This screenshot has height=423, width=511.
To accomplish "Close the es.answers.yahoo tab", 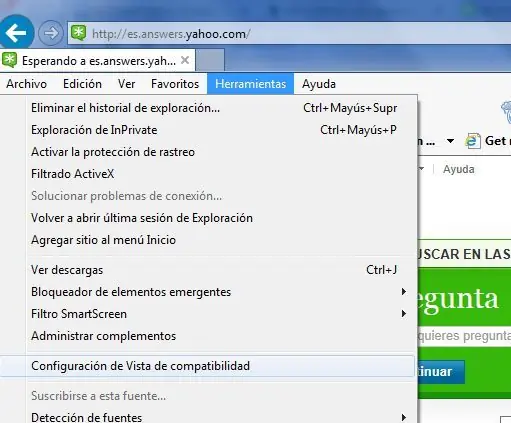I will point(185,60).
